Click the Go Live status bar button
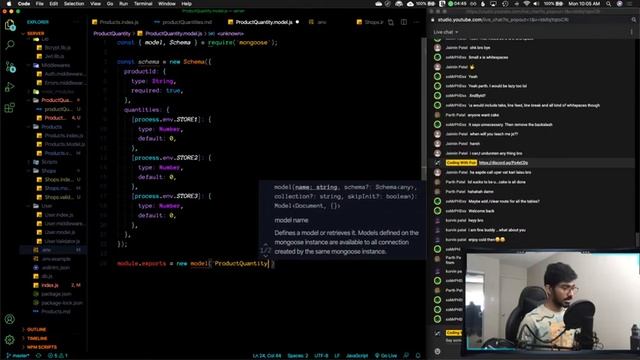This screenshot has height=360, width=640. 386,356
